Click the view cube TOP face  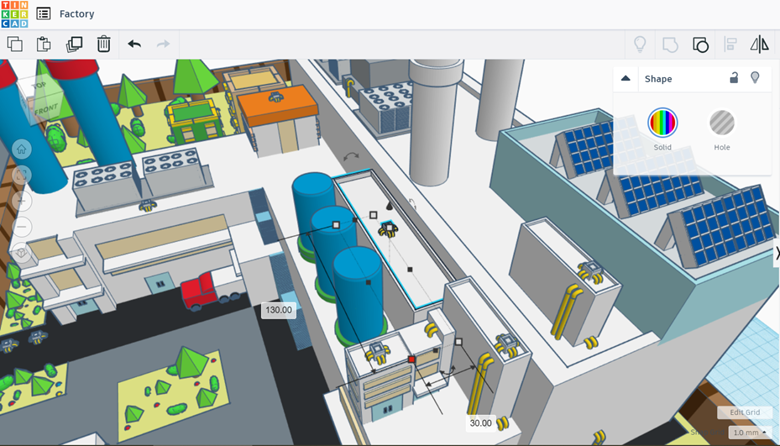pyautogui.click(x=39, y=86)
